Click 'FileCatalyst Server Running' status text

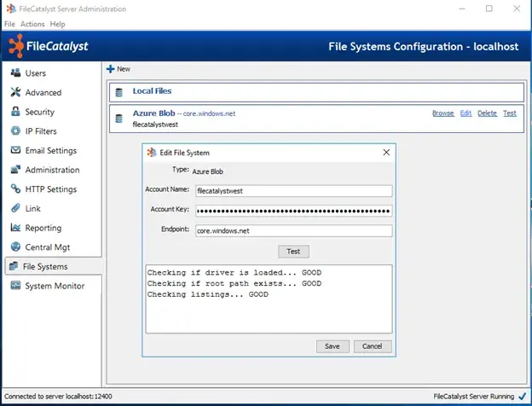point(474,397)
